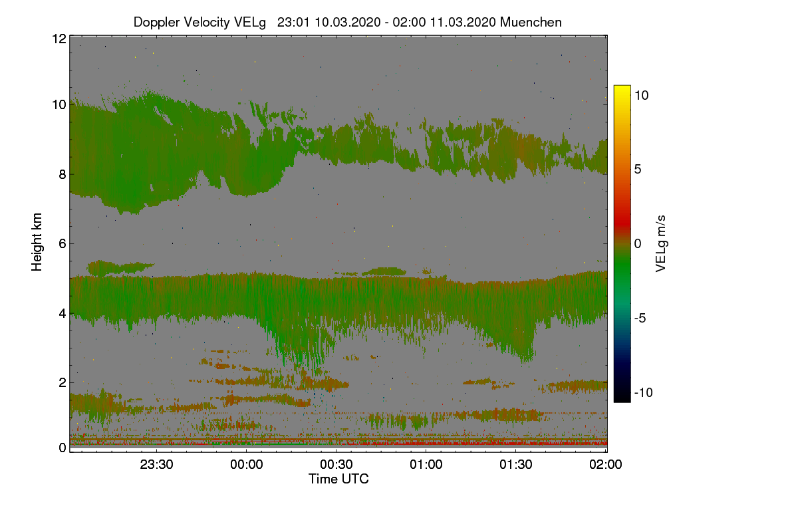This screenshot has height=532, width=798.
Task: Click the y-axis tick label 2
Action: click(62, 382)
